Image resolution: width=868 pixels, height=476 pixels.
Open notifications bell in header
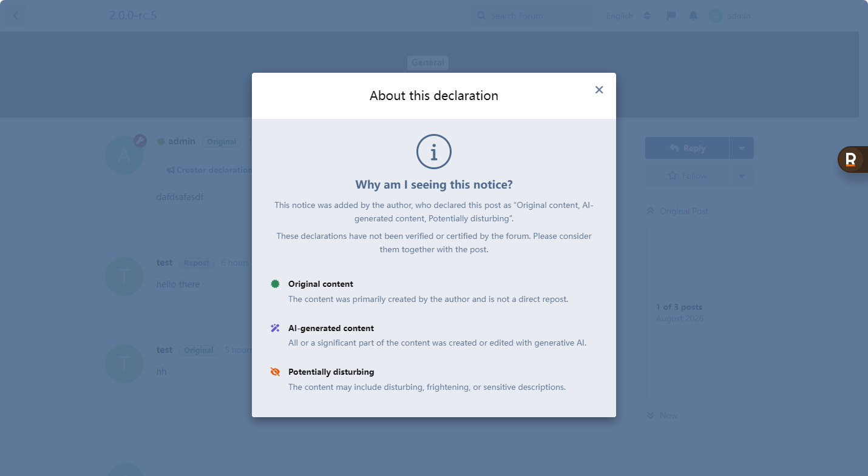[x=693, y=16]
